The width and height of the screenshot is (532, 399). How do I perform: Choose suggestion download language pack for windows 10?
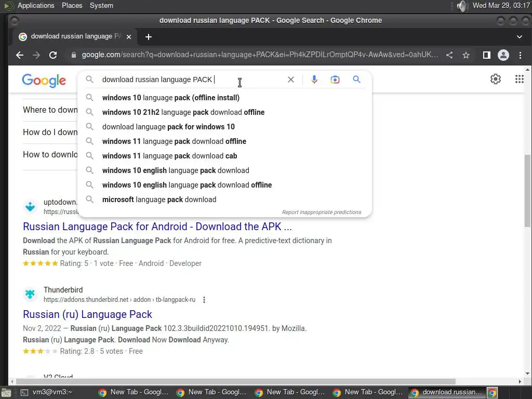pos(224,127)
